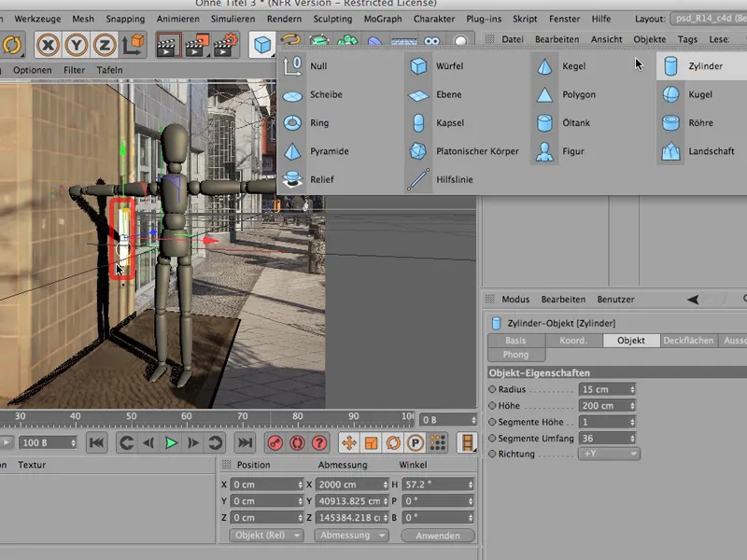Screen dimensions: 747x560
Task: Toggle rotation keyframe recording icon
Action: [393, 442]
